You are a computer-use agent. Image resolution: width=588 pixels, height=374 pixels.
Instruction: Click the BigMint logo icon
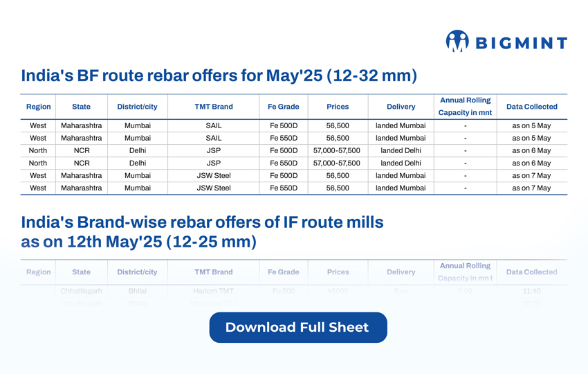[x=457, y=42]
